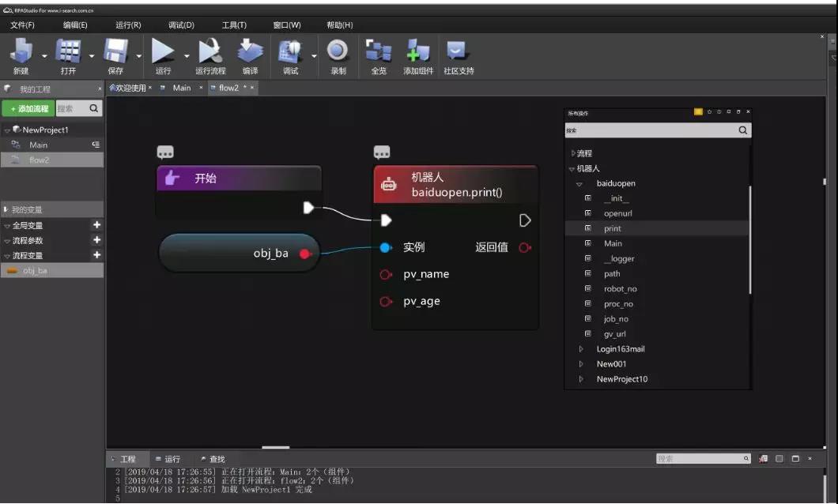838x504 pixels.
Task: Expand the Login163mail tree node
Action: pos(581,349)
